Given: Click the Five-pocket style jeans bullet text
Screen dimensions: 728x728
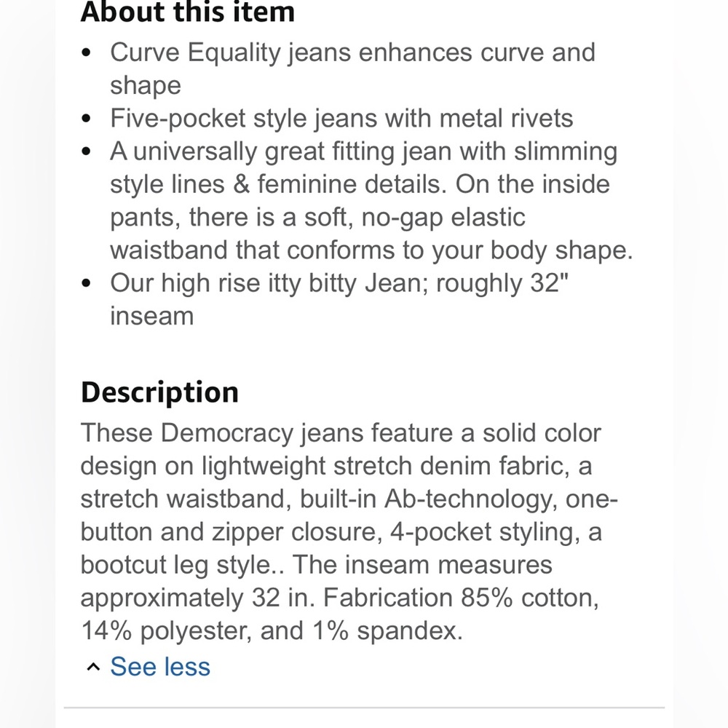Looking at the screenshot, I should pos(341,119).
